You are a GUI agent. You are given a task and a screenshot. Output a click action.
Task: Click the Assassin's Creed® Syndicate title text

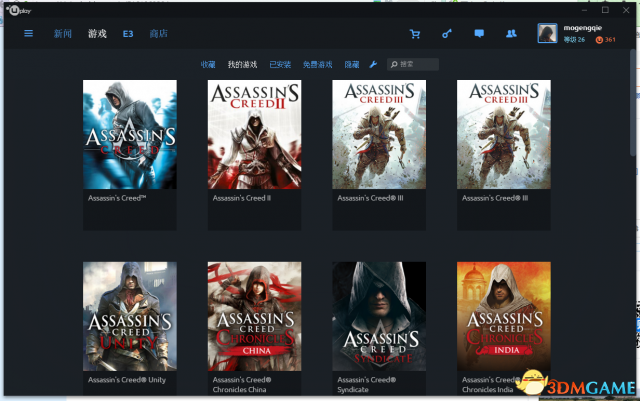tap(367, 385)
